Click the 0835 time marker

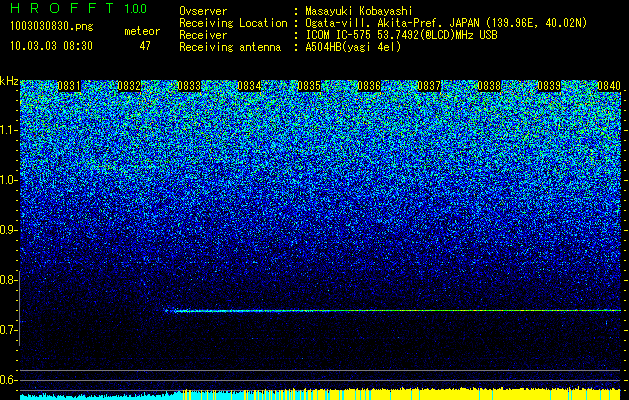309,86
